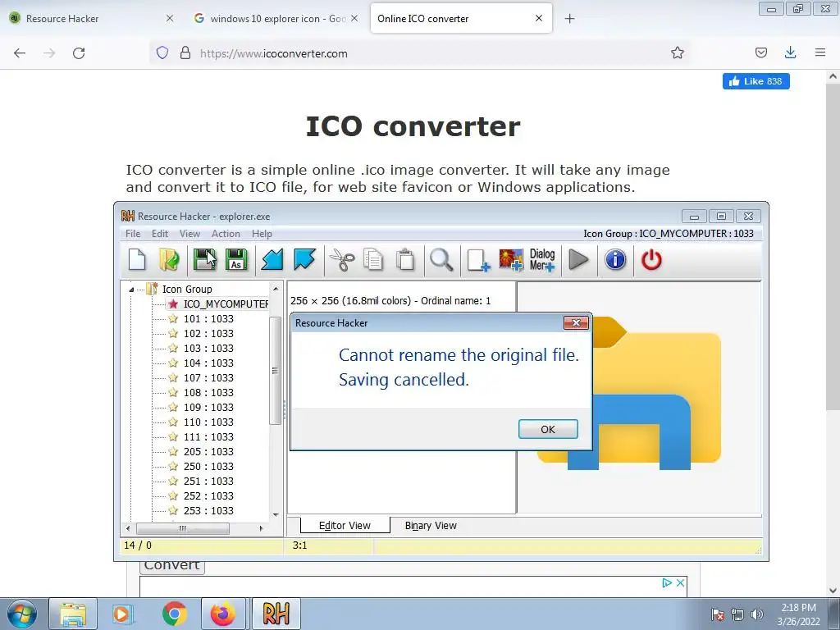This screenshot has width=840, height=630.
Task: Select tree item 103 : 1033
Action: point(208,348)
